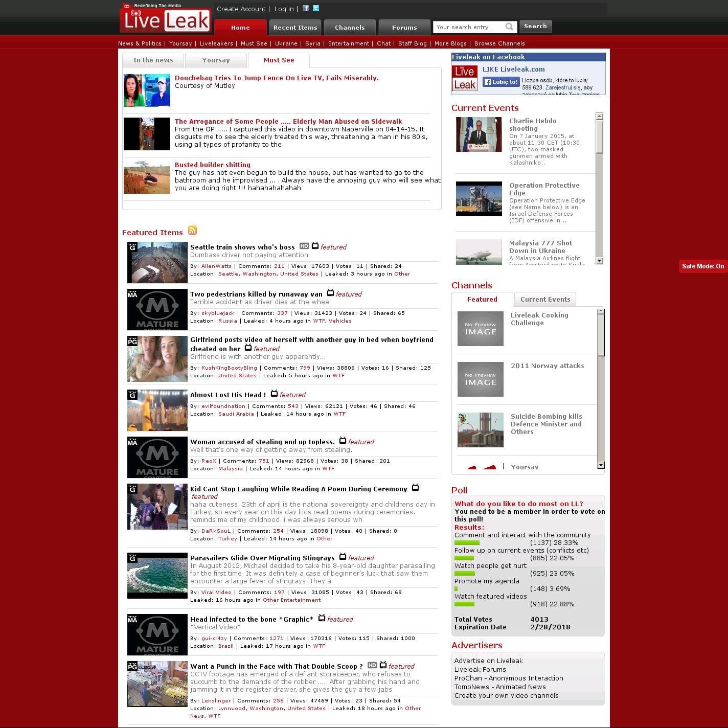
Task: Click TV icon beside Parasailers Glide item
Action: (343, 557)
